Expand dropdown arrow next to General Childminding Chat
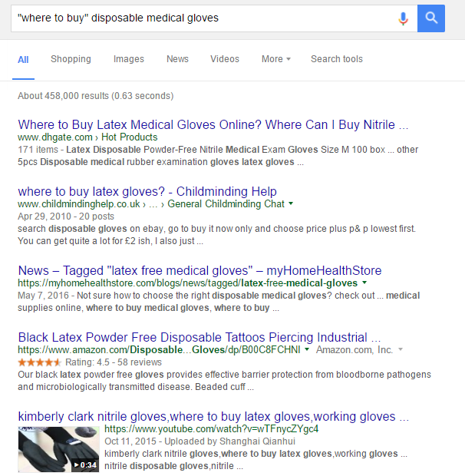 pos(291,203)
